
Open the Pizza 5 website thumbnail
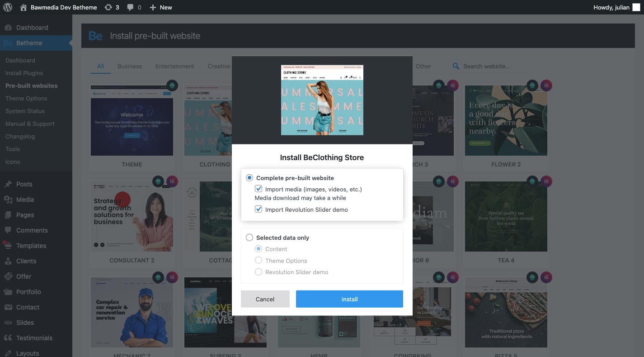[506, 313]
